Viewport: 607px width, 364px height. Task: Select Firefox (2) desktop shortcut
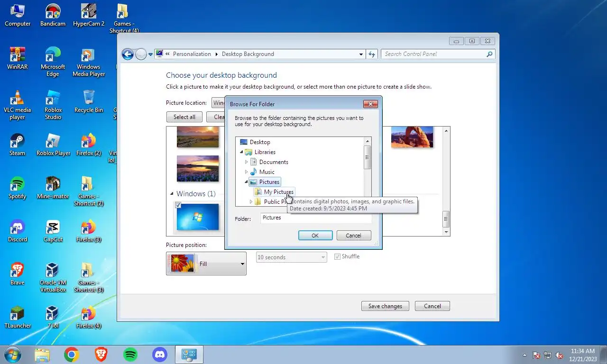pyautogui.click(x=89, y=145)
